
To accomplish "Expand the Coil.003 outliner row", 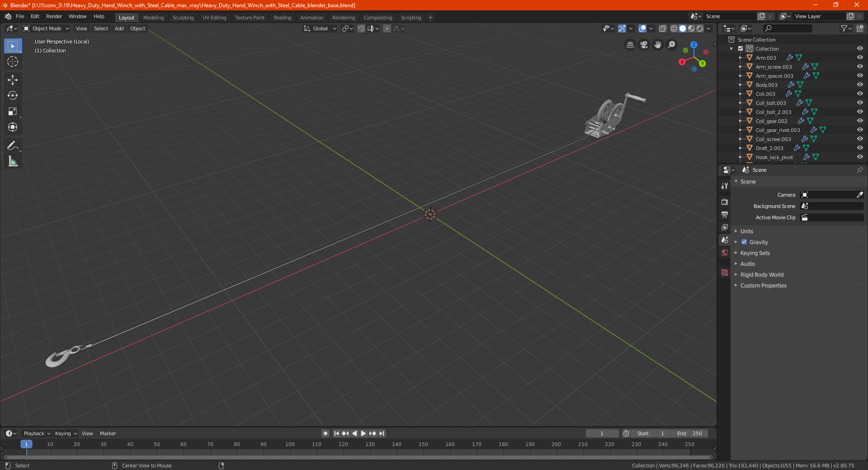I will pyautogui.click(x=741, y=94).
